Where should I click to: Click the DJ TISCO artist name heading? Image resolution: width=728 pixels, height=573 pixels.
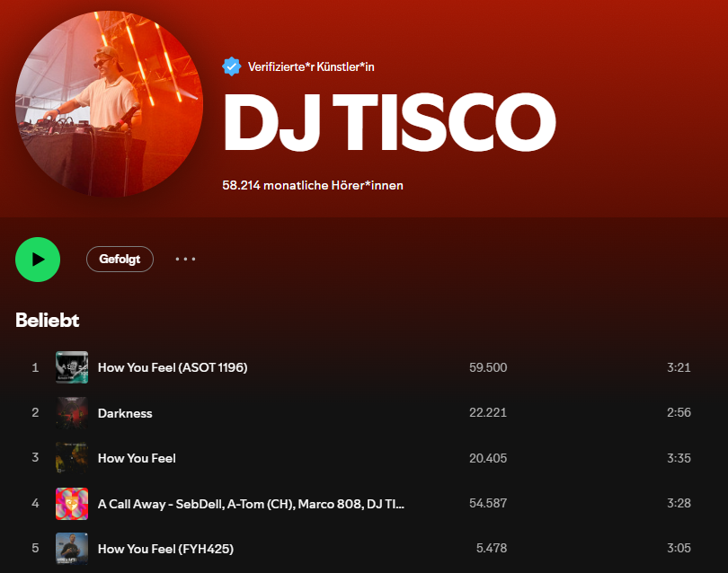coord(389,122)
